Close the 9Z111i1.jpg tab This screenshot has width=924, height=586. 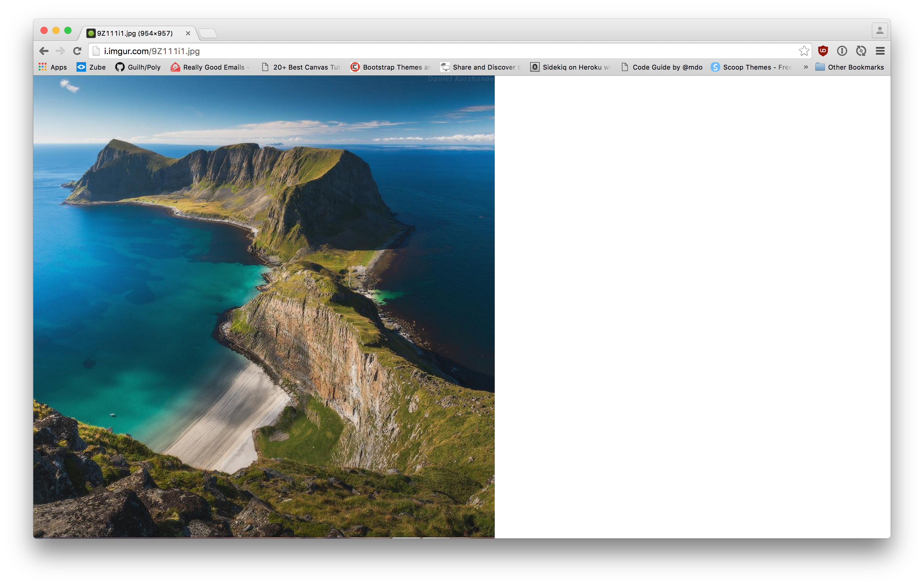pos(188,33)
